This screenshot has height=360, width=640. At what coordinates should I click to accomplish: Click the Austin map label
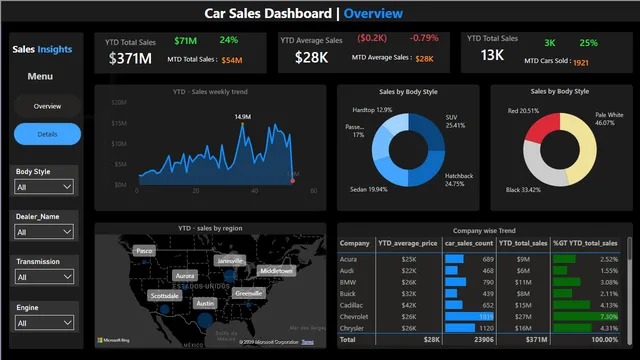(x=205, y=303)
